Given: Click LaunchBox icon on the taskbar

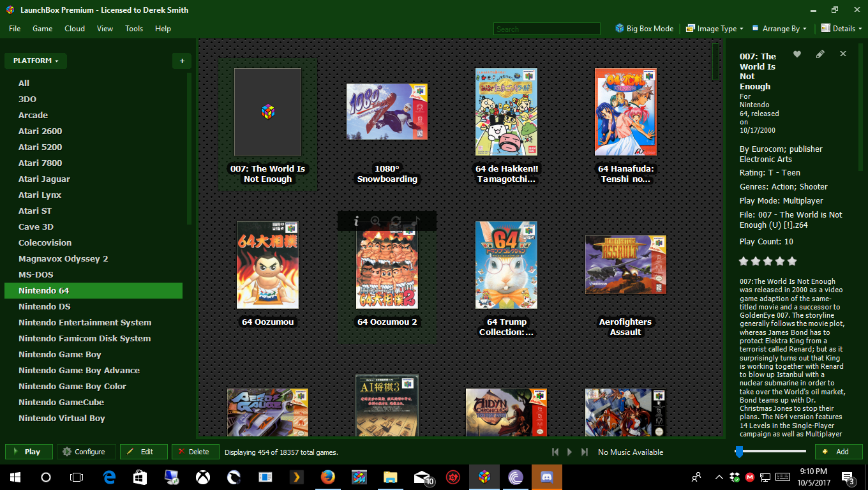Looking at the screenshot, I should [x=484, y=477].
